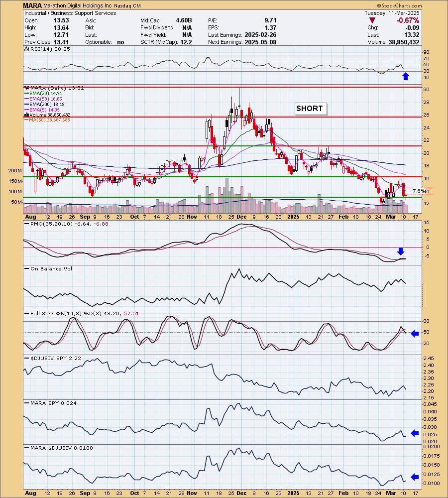
Task: Click the small marker icon before RSI(14)
Action: [26, 49]
